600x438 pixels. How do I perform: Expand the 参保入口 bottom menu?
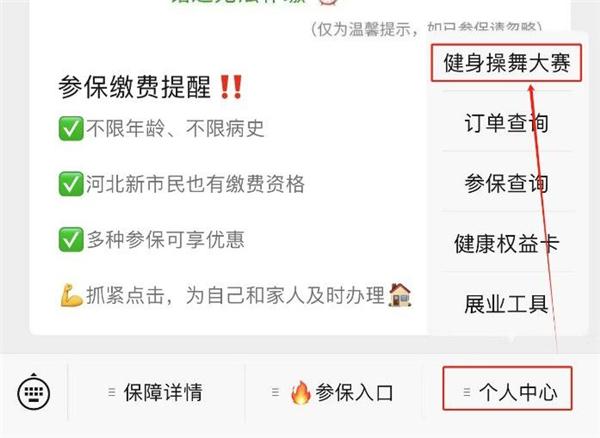tap(333, 392)
